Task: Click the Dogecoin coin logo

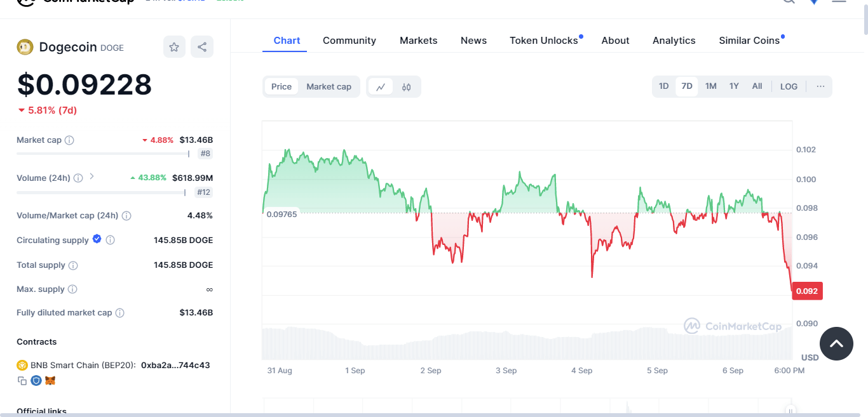Action: click(25, 47)
